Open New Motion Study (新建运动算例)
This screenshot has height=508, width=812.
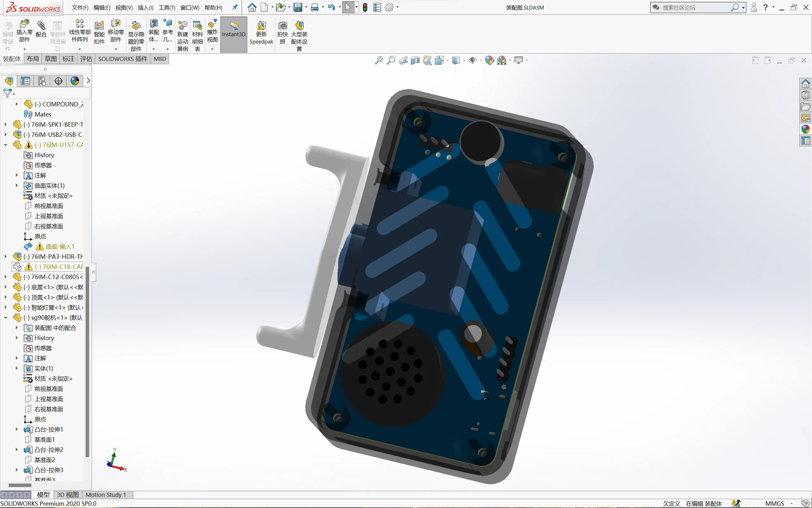click(182, 36)
